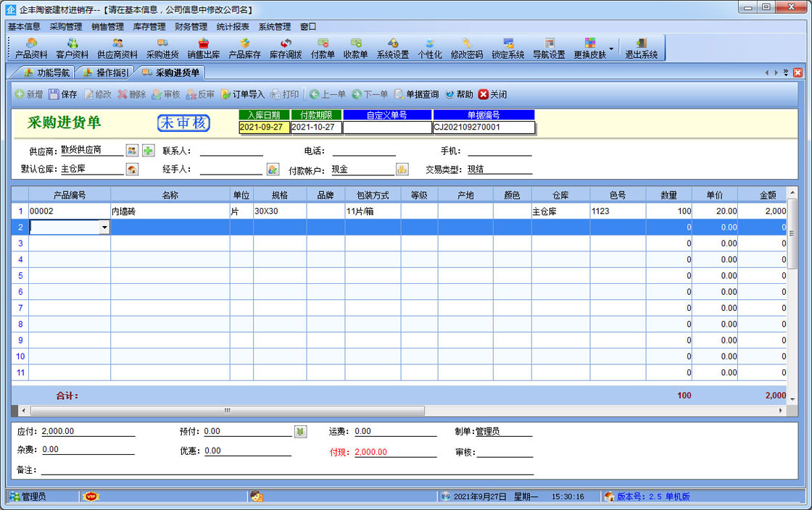Click the 锁定系统 toolbar icon
The image size is (812, 510).
[507, 48]
